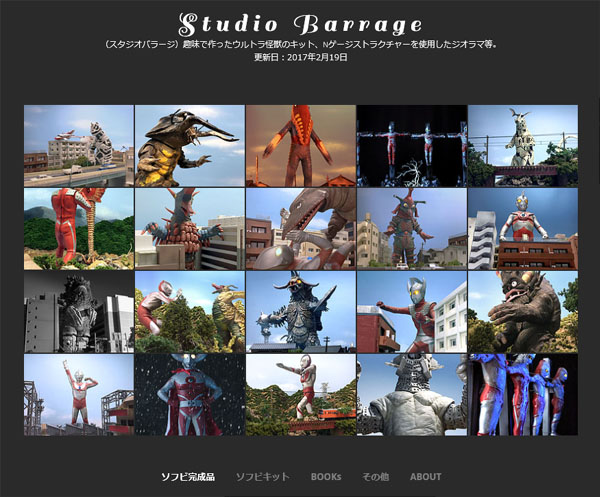The image size is (600, 497).
Task: Click the update date 更新日:2017年2月19日
Action: click(x=301, y=57)
